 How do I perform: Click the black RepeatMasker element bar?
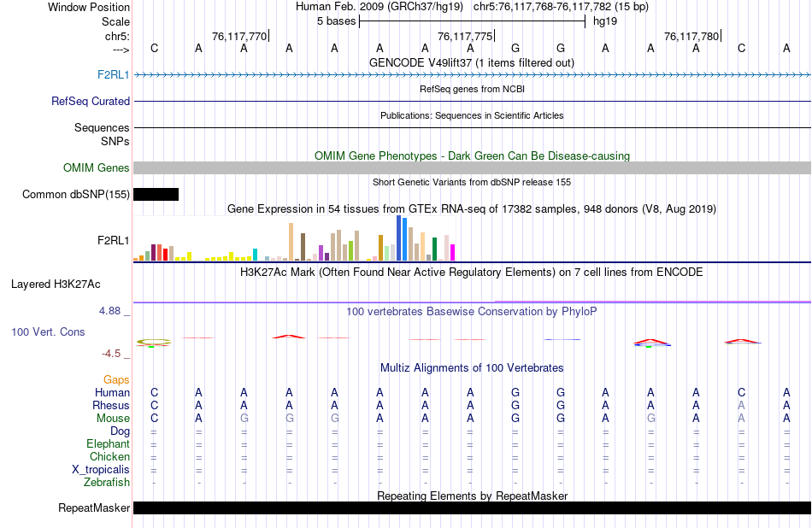click(x=472, y=507)
